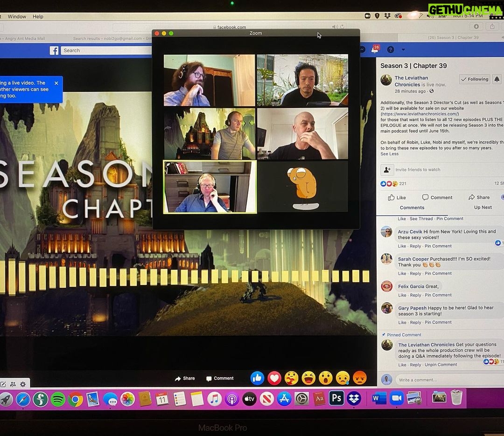Screen dimensions: 504x436
Task: Click Invite friends to watch
Action: coord(418,169)
